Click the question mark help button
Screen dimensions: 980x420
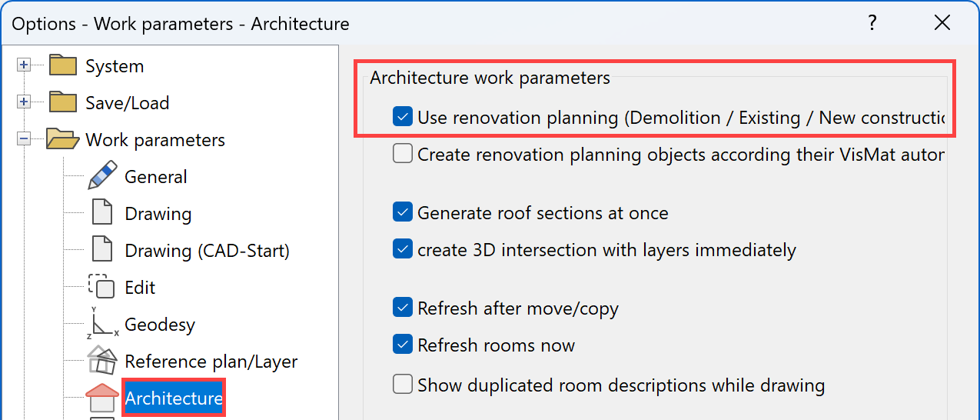872,23
